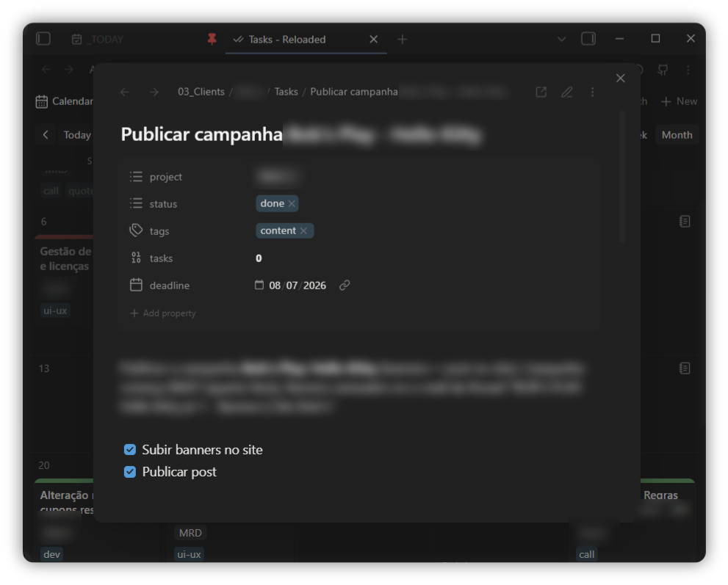
Task: Edit the tasks value 0
Action: click(x=259, y=258)
